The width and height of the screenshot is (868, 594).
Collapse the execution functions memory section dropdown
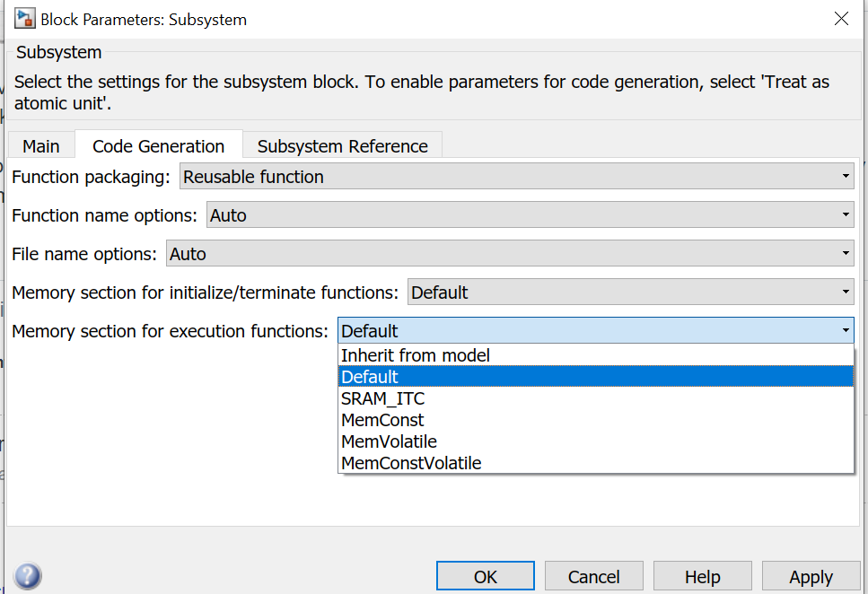595,331
